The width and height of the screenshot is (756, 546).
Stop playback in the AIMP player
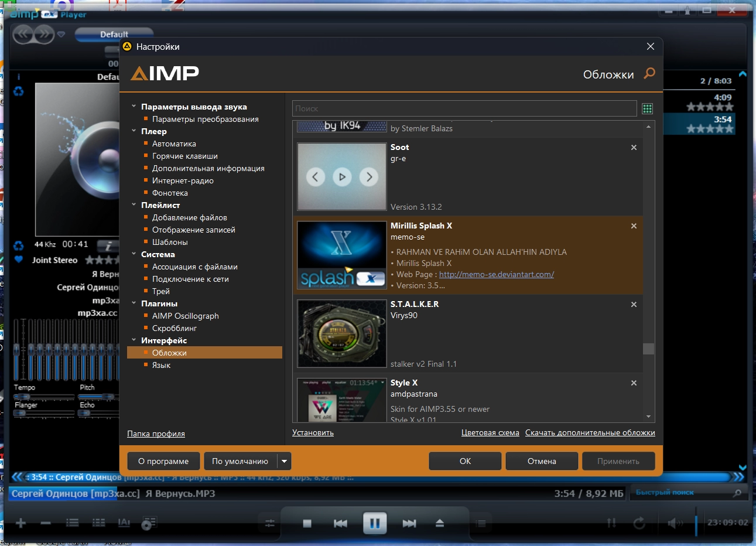[x=307, y=523]
